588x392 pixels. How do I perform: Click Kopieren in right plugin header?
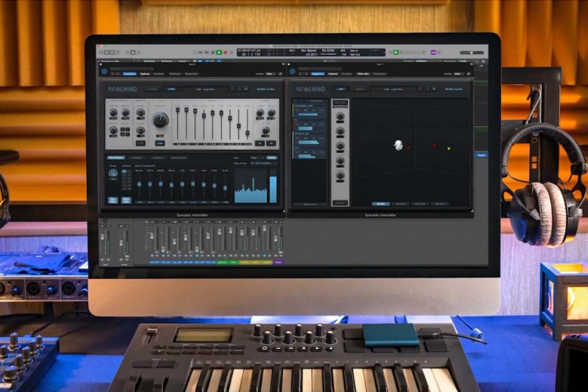coord(332,74)
